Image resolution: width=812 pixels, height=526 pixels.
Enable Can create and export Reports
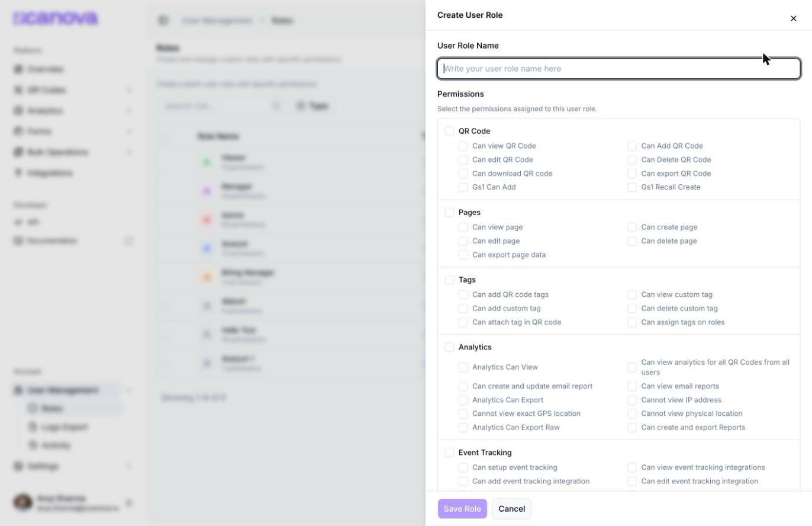pyautogui.click(x=632, y=428)
